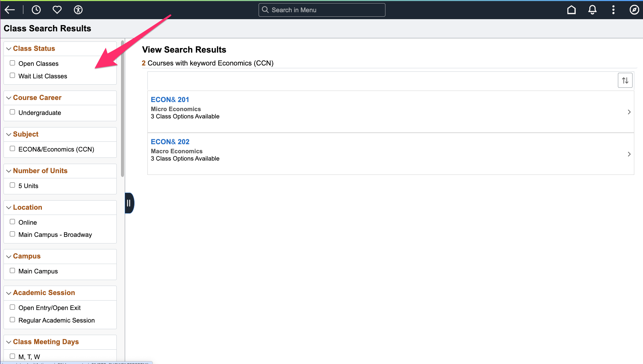Screen dimensions: 643x364
Task: Collapse the Class Status section
Action: click(x=9, y=48)
